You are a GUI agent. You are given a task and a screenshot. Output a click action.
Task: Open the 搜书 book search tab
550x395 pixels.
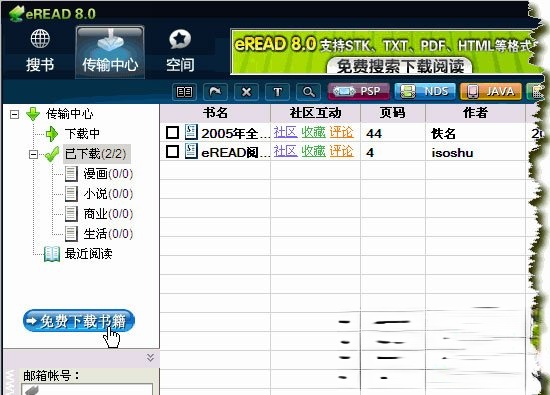click(x=40, y=52)
